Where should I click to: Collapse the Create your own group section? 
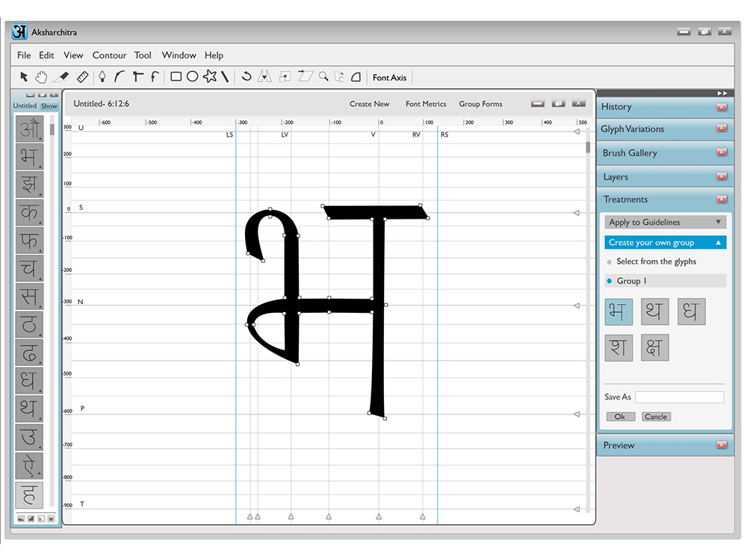point(718,243)
